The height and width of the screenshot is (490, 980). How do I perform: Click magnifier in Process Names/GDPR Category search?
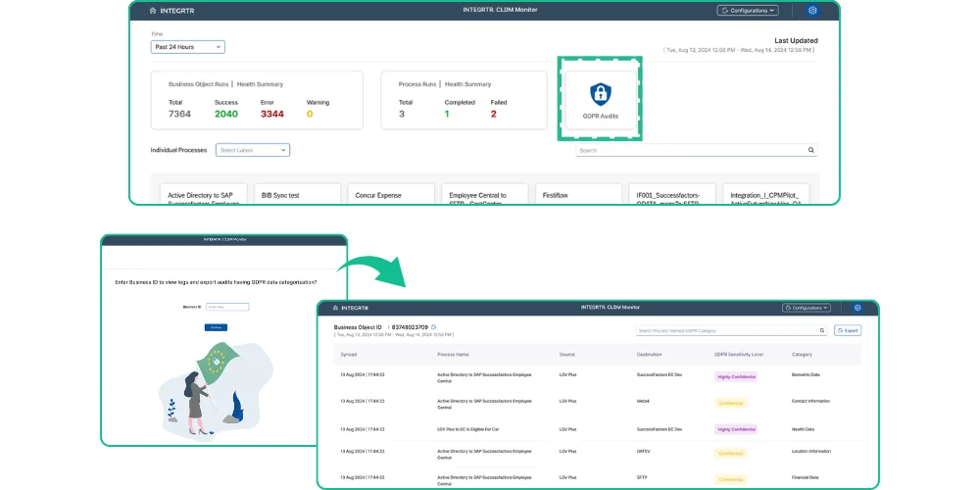point(822,330)
